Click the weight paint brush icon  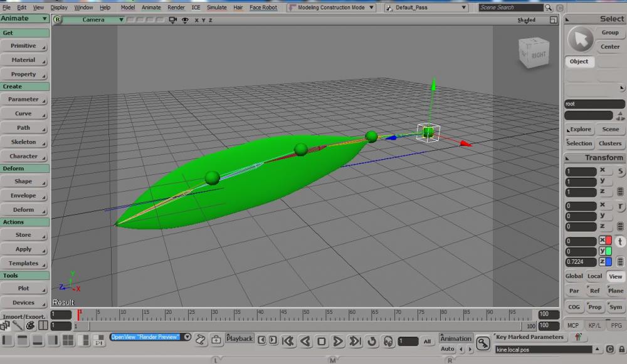coord(17,326)
